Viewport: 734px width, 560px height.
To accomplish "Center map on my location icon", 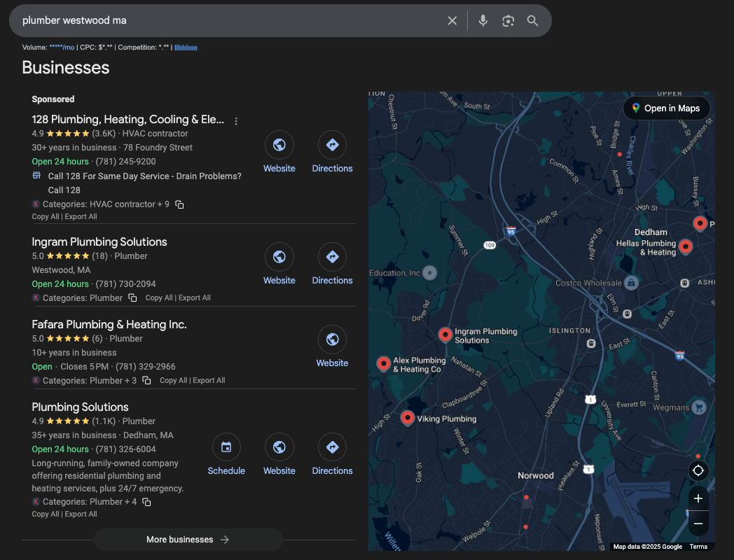I will 698,470.
